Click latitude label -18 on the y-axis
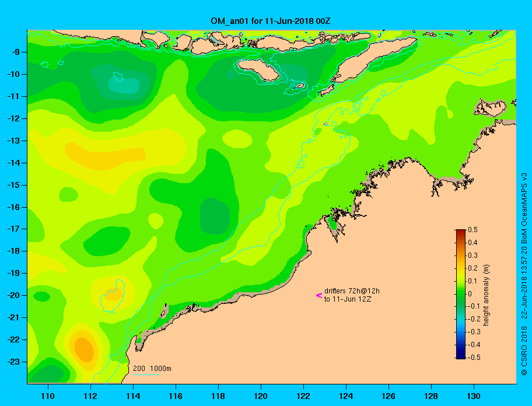The image size is (532, 406). point(13,251)
